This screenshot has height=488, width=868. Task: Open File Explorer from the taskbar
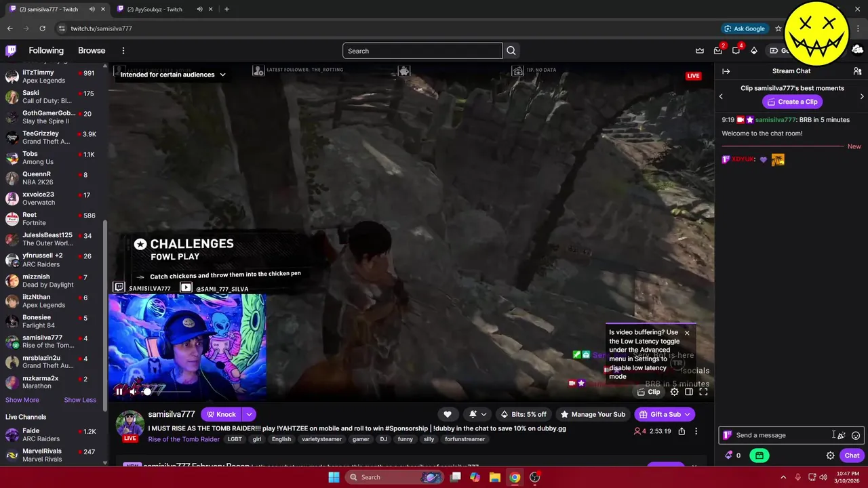pyautogui.click(x=494, y=477)
